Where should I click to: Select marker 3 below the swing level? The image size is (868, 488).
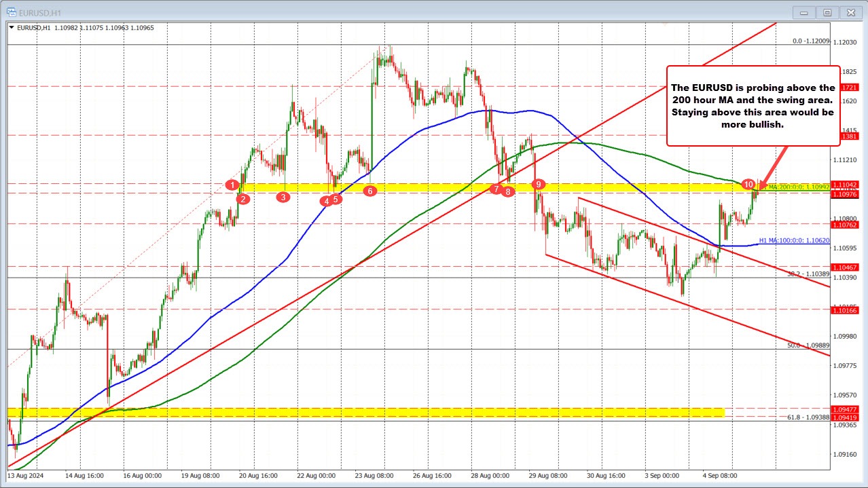click(x=283, y=197)
